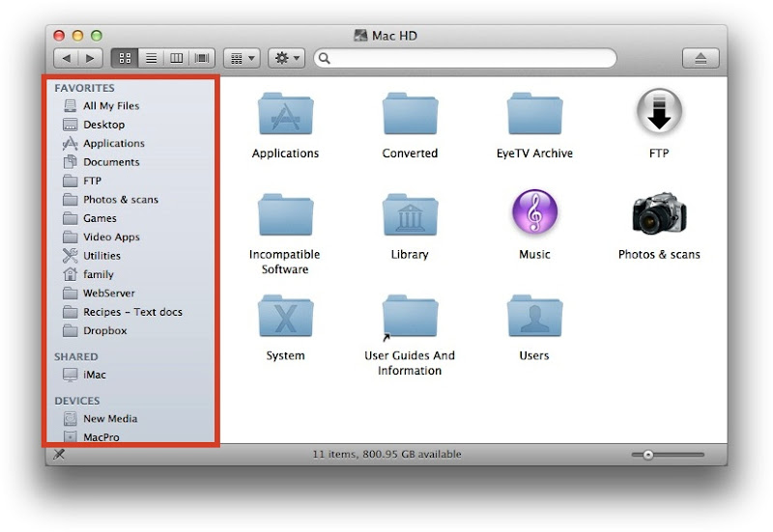Image resolution: width=773 pixels, height=532 pixels.
Task: Select the purple Music icon
Action: point(535,211)
